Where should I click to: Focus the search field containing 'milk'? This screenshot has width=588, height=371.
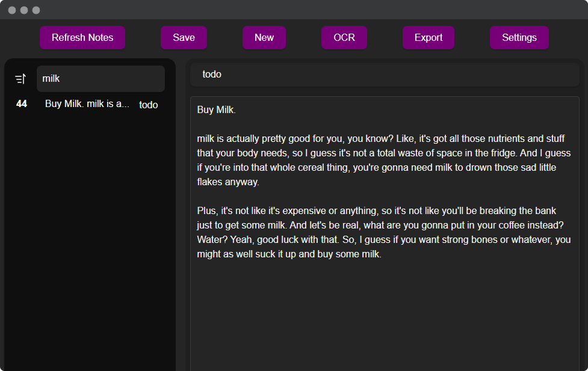(x=100, y=78)
